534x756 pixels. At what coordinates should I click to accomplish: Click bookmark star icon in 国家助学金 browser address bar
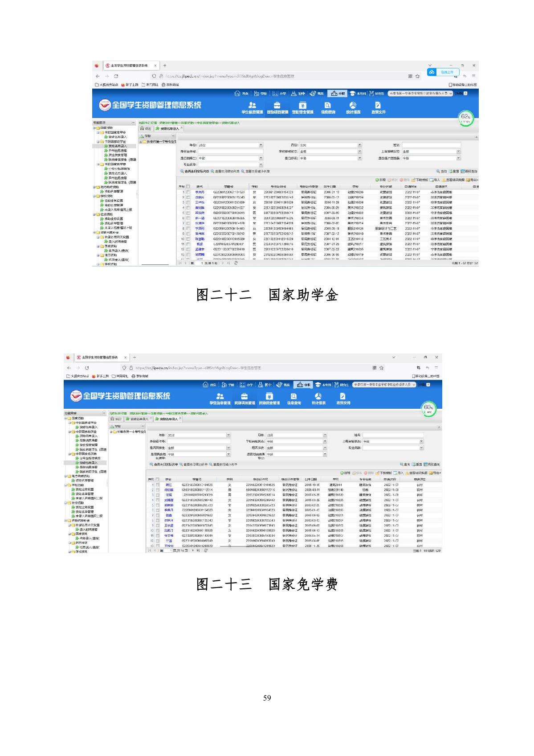(x=418, y=76)
